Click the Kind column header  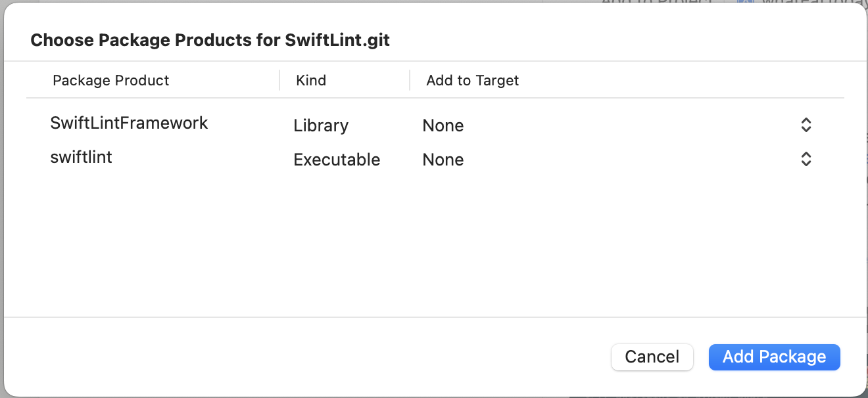point(310,80)
